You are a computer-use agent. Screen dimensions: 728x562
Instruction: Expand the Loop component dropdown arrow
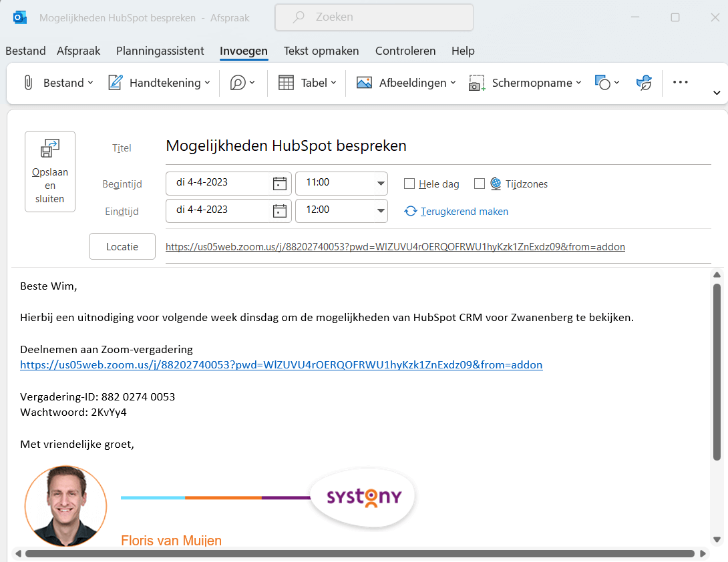coord(252,83)
